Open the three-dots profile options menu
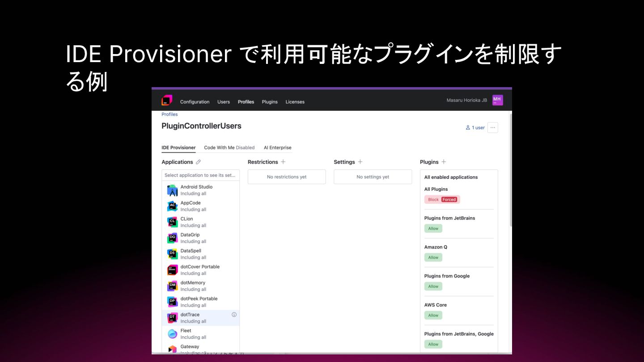The height and width of the screenshot is (362, 644). coord(492,127)
